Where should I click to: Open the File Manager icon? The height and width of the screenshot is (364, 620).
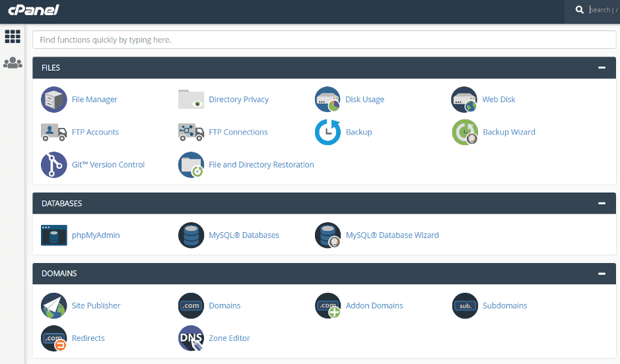click(53, 100)
